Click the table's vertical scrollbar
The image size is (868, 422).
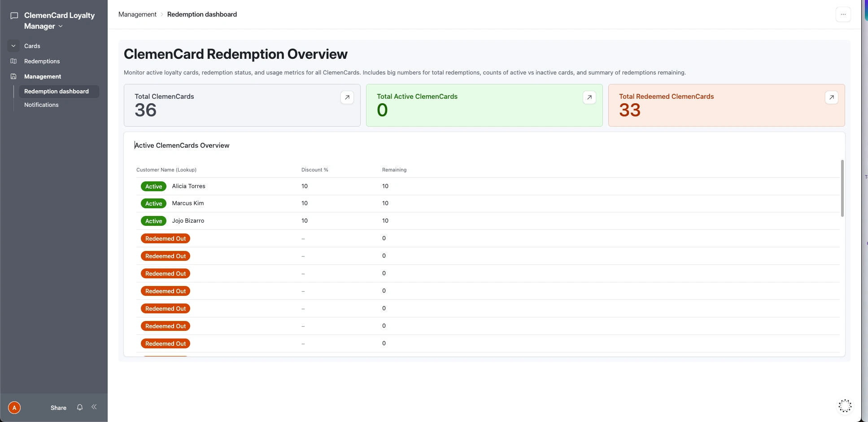842,188
